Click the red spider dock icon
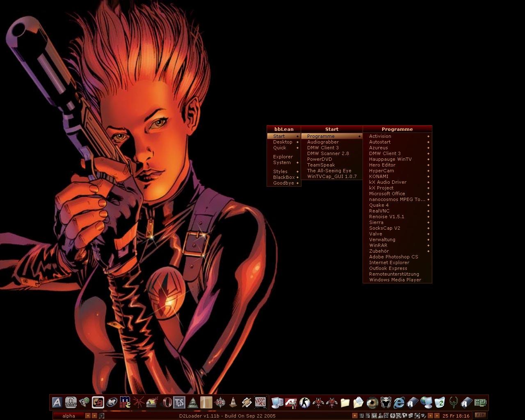525x420 pixels. click(138, 402)
